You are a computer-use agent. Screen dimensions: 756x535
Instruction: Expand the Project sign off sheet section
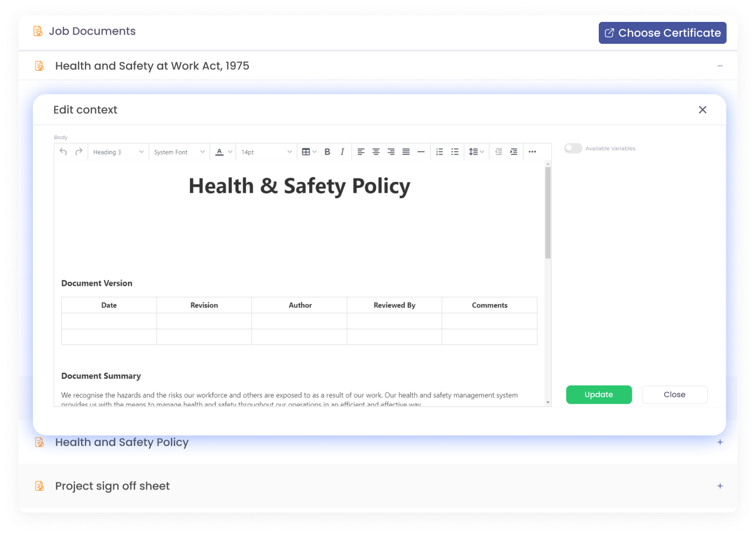[720, 486]
